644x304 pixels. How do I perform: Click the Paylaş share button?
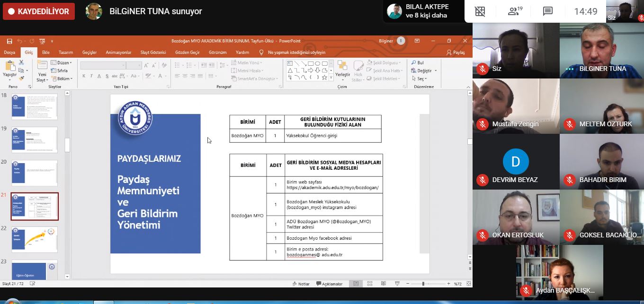click(x=456, y=52)
